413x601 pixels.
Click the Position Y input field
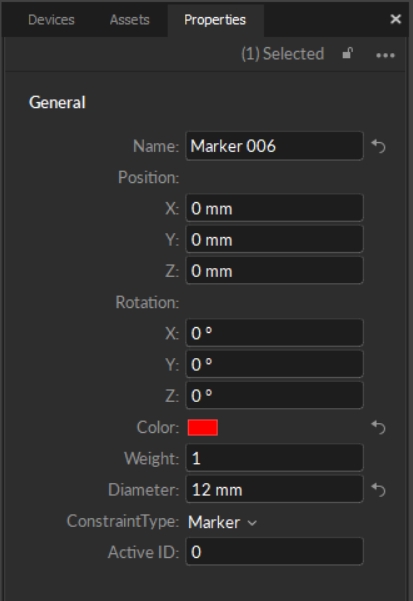(x=274, y=239)
